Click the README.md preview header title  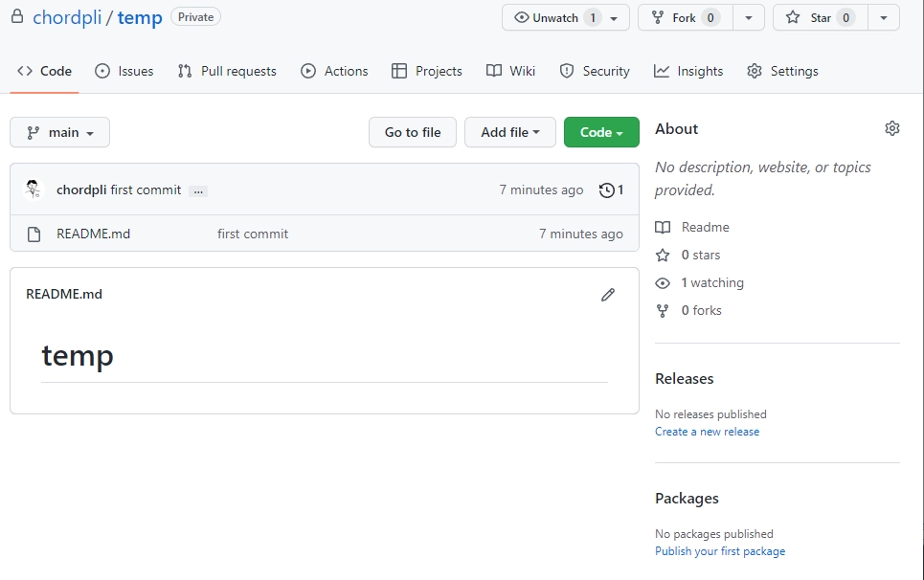click(64, 294)
